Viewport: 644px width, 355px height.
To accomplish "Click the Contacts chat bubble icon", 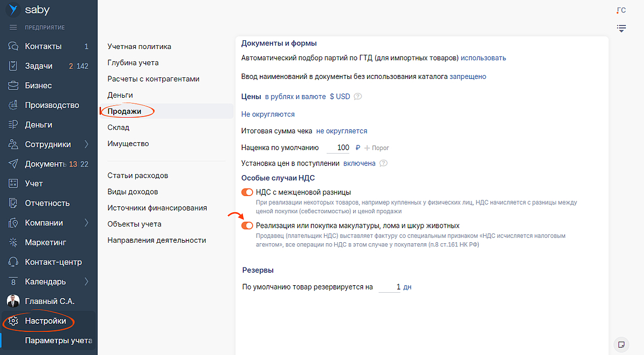I will click(x=14, y=46).
